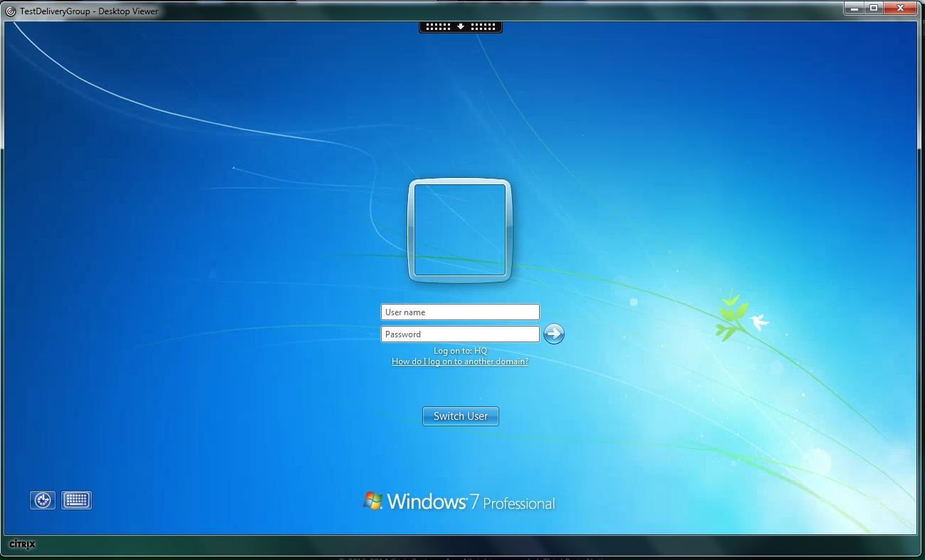The height and width of the screenshot is (560, 925).
Task: Click the Citrix logo in the bottom-left corner
Action: point(21,545)
